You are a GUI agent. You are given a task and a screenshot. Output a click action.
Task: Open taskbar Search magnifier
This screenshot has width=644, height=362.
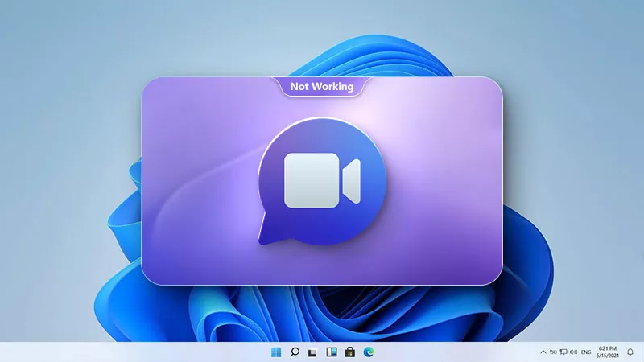pyautogui.click(x=295, y=352)
